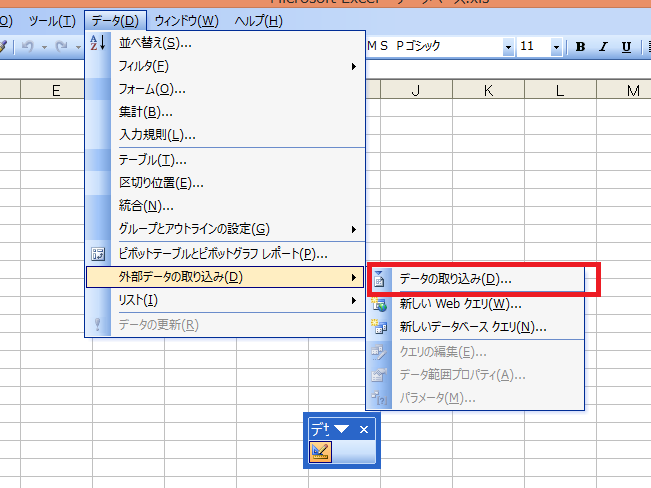This screenshot has height=488, width=651.
Task: Toggle Underline formatting button
Action: point(626,47)
